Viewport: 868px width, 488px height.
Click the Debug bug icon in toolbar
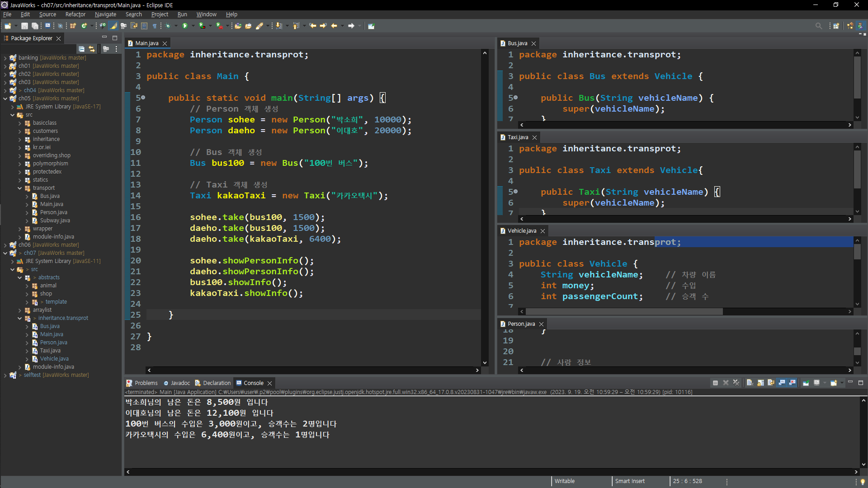click(168, 26)
